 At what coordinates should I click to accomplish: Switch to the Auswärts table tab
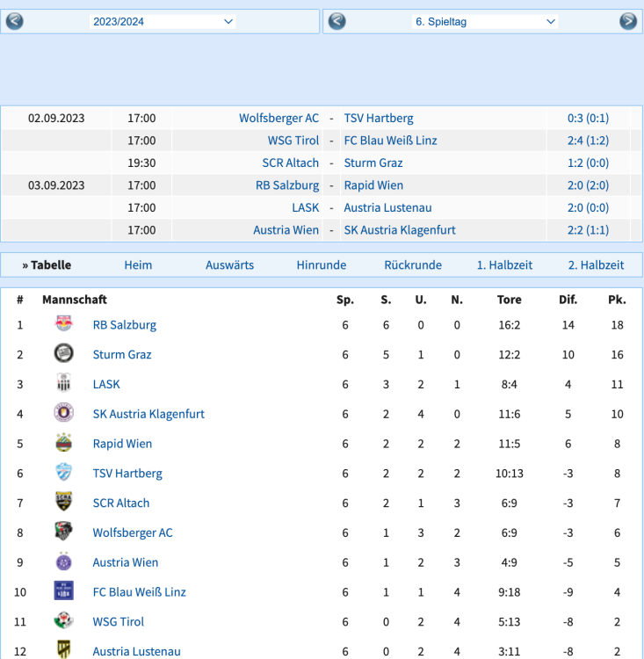(229, 264)
